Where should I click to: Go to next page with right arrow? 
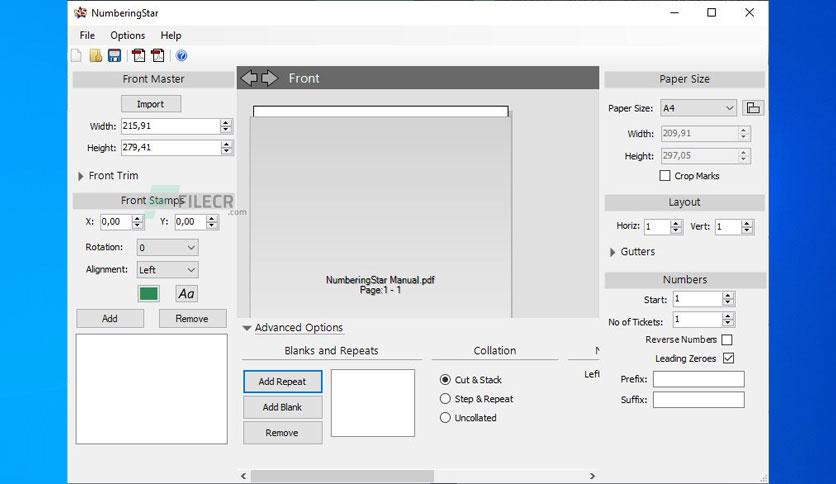269,78
